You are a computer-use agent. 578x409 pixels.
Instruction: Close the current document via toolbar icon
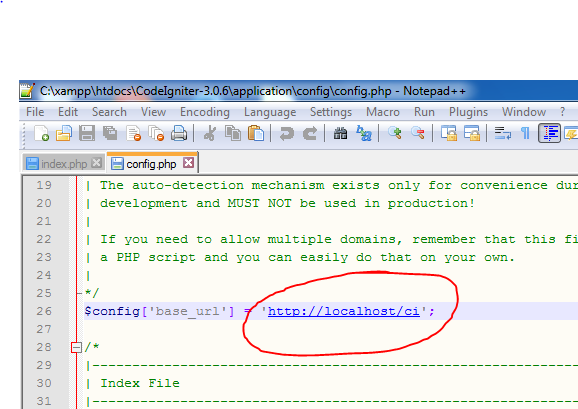(x=133, y=133)
